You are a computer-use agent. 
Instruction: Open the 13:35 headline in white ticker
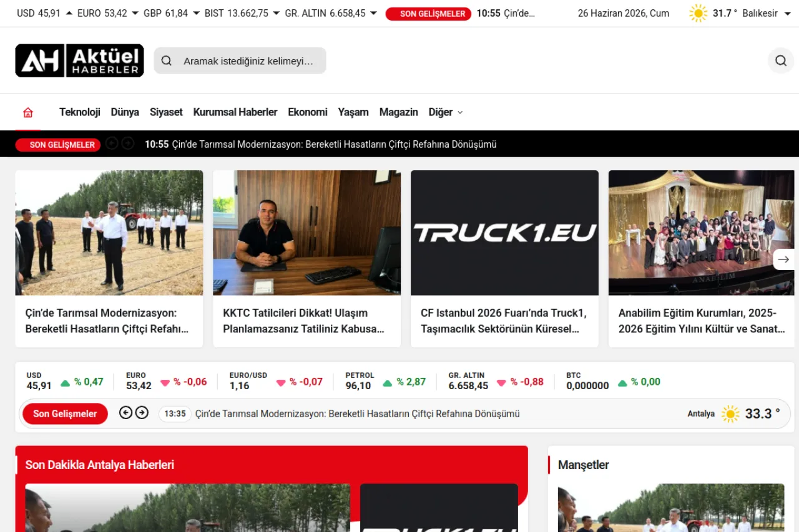click(x=357, y=414)
